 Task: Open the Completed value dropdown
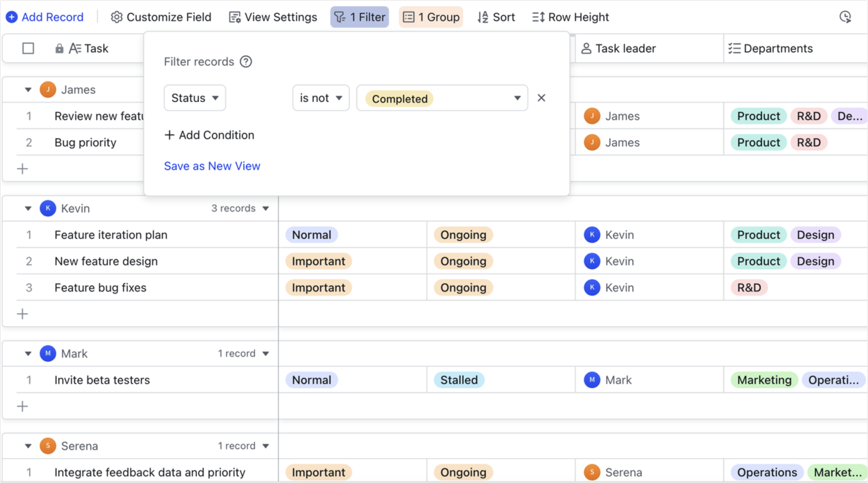pos(442,98)
